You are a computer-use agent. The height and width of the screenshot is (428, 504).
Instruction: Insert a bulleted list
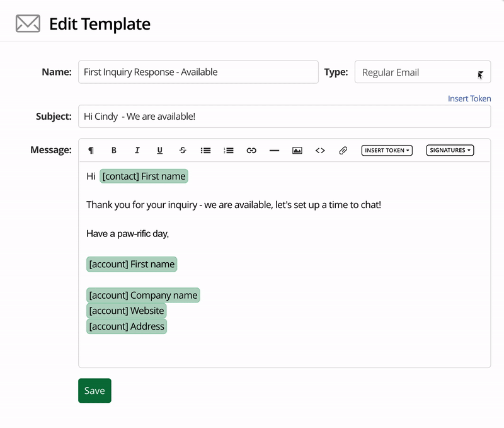pyautogui.click(x=205, y=151)
